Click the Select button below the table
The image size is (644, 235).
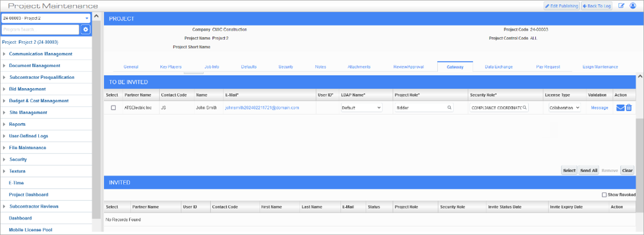point(569,170)
